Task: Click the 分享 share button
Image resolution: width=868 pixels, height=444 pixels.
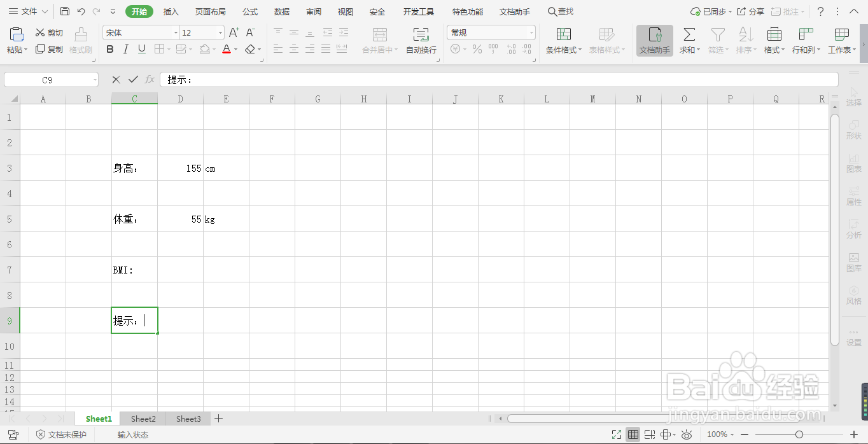Action: 751,11
